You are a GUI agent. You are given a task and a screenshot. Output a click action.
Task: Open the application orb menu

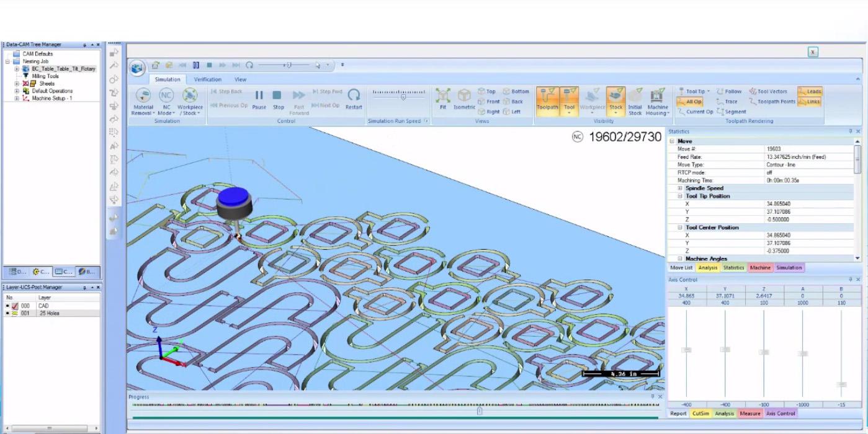[137, 68]
